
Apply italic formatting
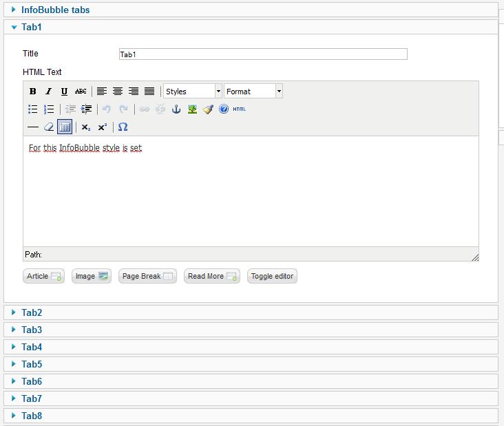click(x=48, y=92)
